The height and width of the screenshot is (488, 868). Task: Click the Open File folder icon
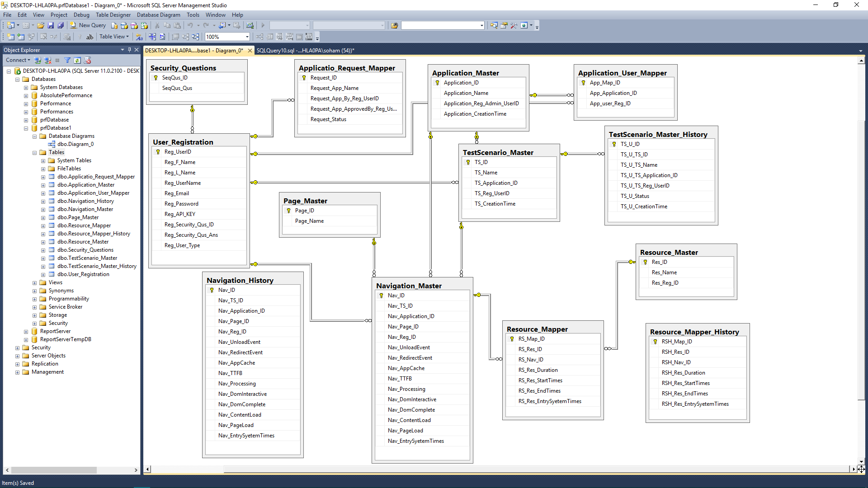(x=41, y=26)
